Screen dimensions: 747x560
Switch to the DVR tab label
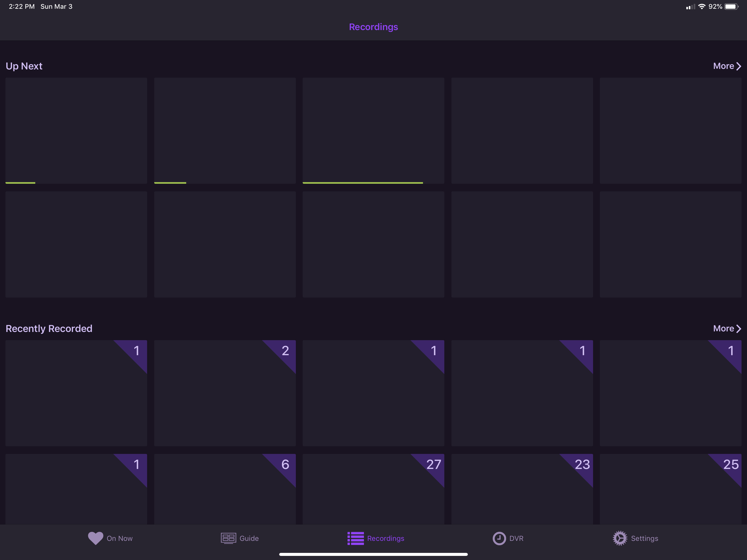(516, 538)
